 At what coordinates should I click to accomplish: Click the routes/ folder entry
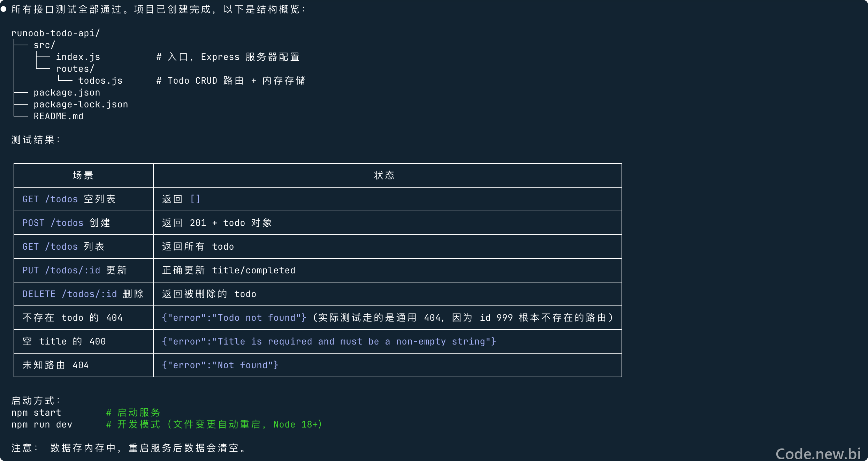[x=75, y=69]
